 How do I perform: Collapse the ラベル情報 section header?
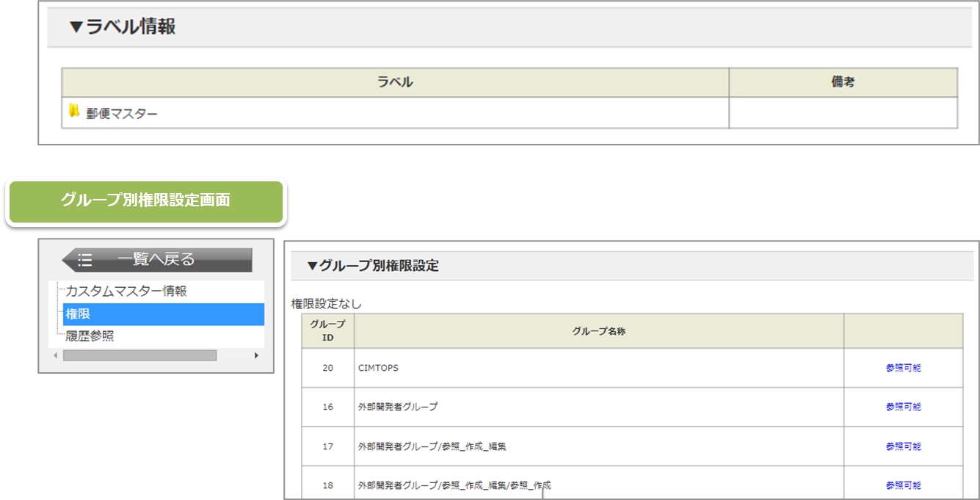(122, 27)
